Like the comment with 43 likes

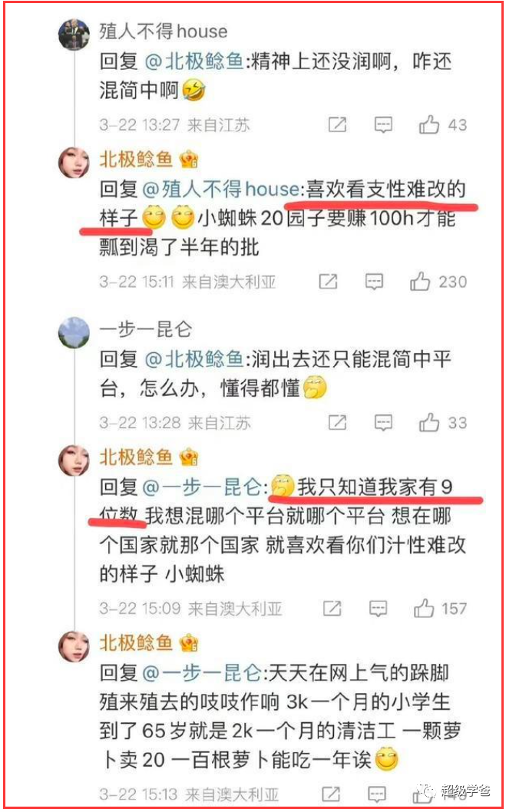(428, 125)
